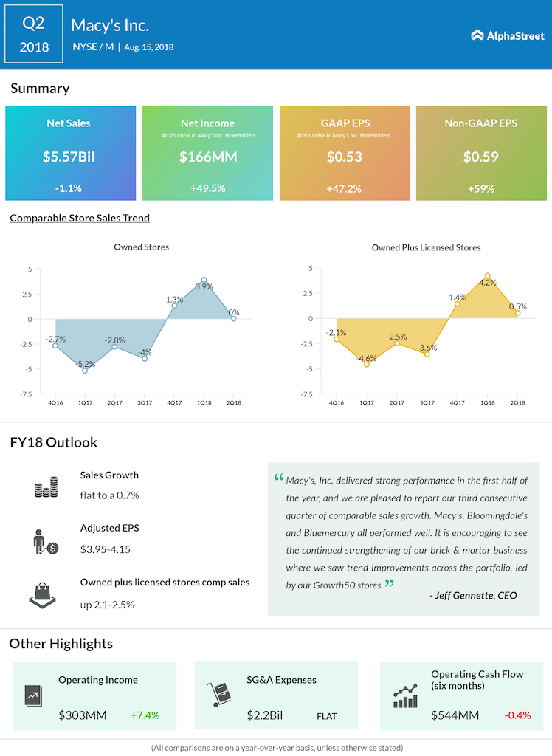The image size is (552, 756).
Task: Click the 1Q18 3.9% Owned Stores data point
Action: [204, 281]
